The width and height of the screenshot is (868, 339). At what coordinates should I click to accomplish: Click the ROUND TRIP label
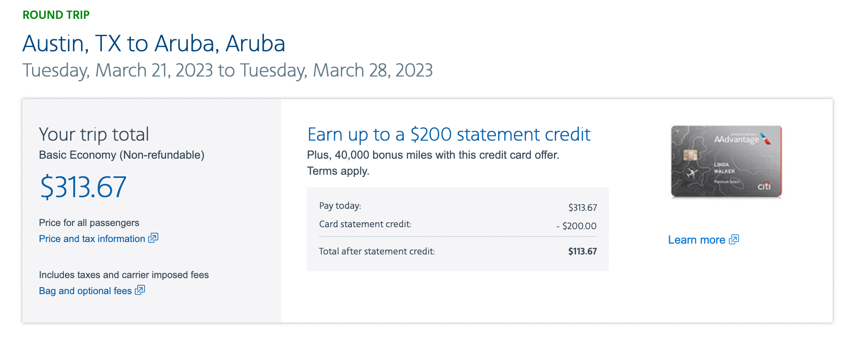pyautogui.click(x=56, y=15)
